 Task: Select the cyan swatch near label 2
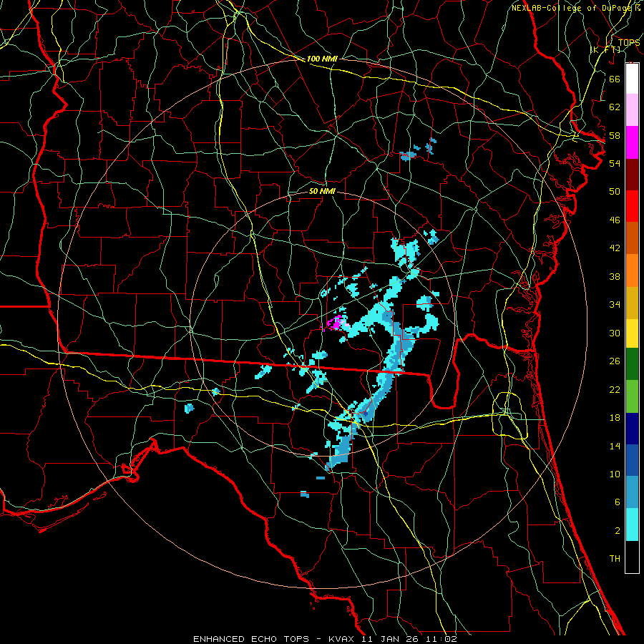[x=632, y=525]
